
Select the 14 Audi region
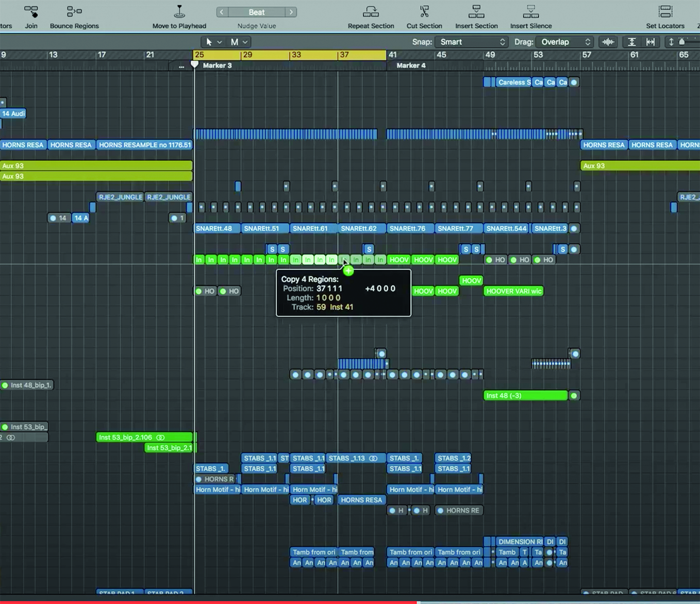point(13,114)
